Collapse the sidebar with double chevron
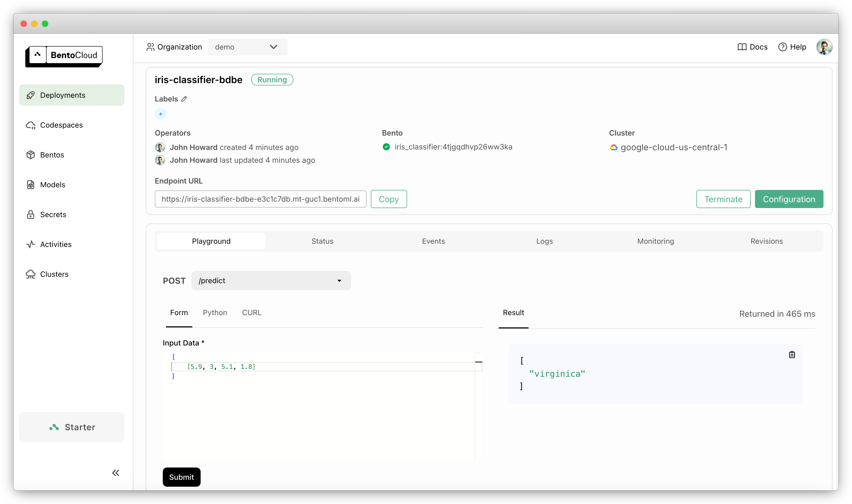852x504 pixels. (116, 473)
